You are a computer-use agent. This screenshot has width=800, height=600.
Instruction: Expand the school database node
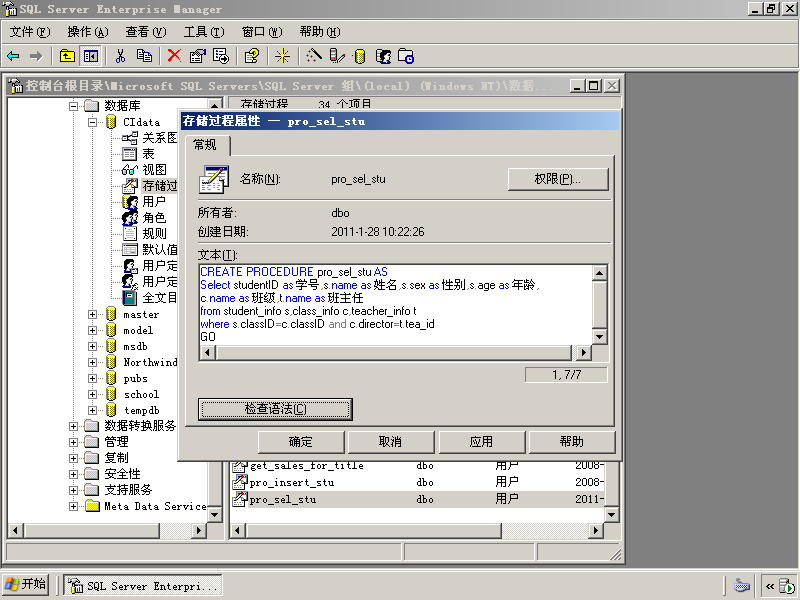[x=92, y=394]
